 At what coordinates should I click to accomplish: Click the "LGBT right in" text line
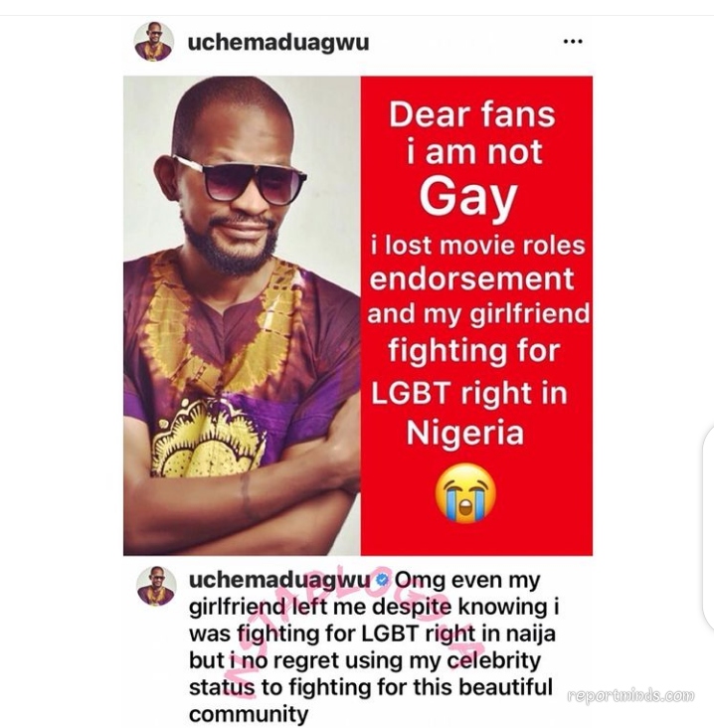[469, 394]
